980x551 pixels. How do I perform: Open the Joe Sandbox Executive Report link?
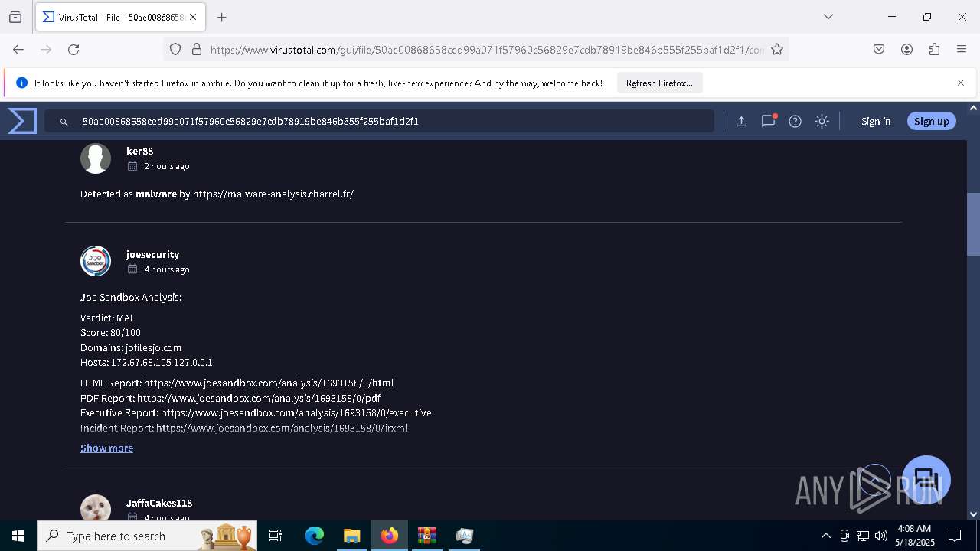[x=296, y=412]
